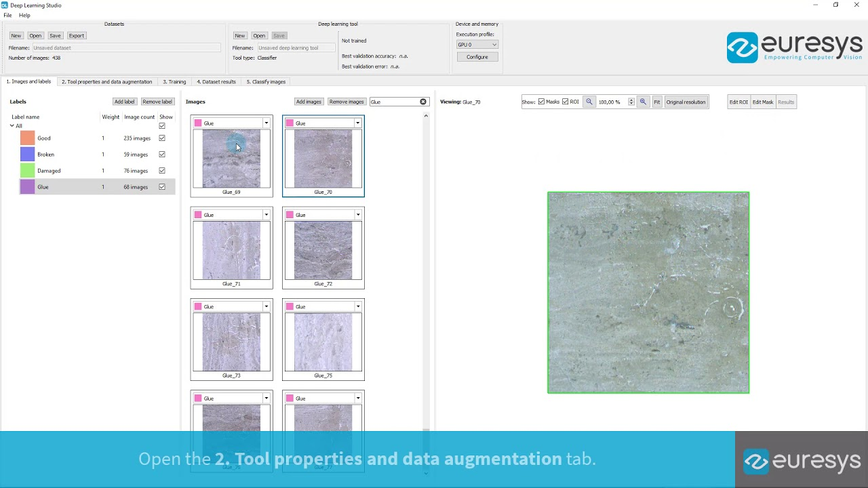Uncheck the ROI display checkbox
The width and height of the screenshot is (868, 488).
pos(565,102)
